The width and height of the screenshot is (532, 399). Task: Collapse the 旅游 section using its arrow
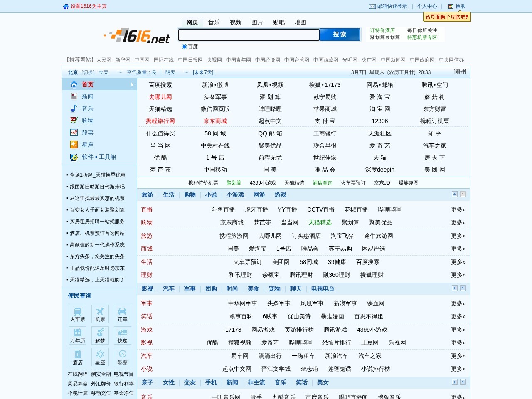[x=463, y=194]
